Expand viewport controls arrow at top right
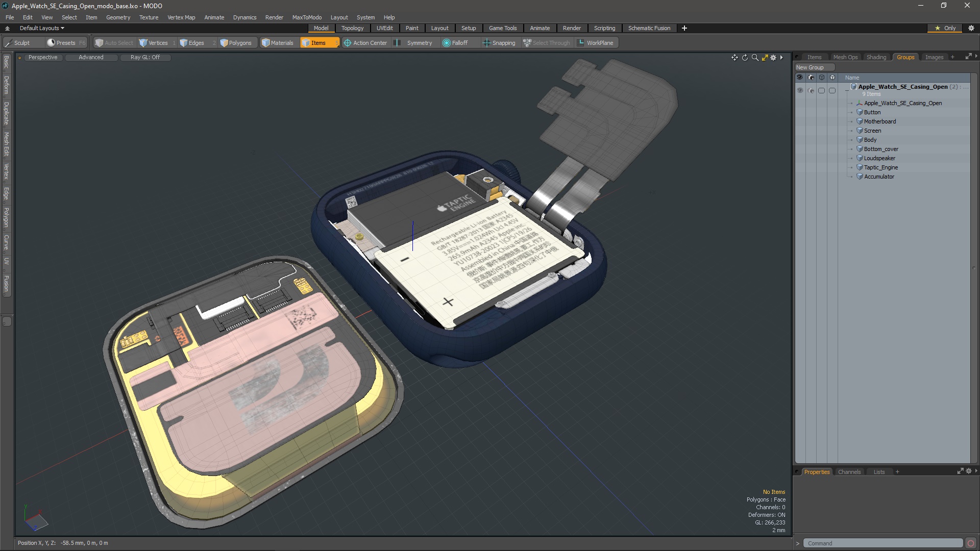Viewport: 980px width, 551px height. pyautogui.click(x=781, y=58)
